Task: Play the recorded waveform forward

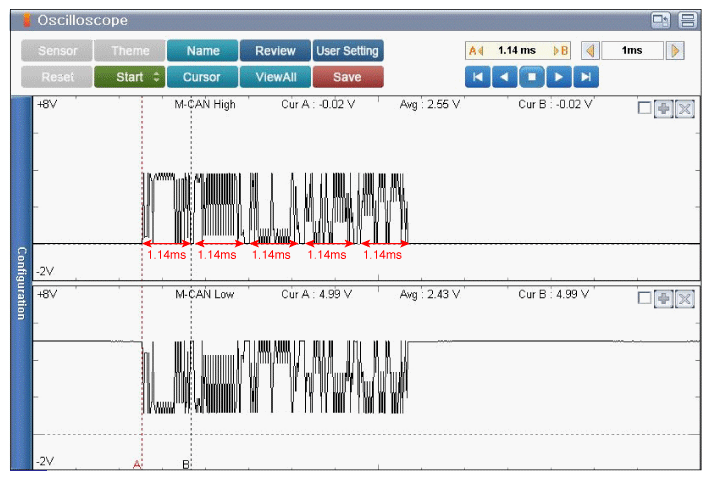Action: [x=559, y=77]
